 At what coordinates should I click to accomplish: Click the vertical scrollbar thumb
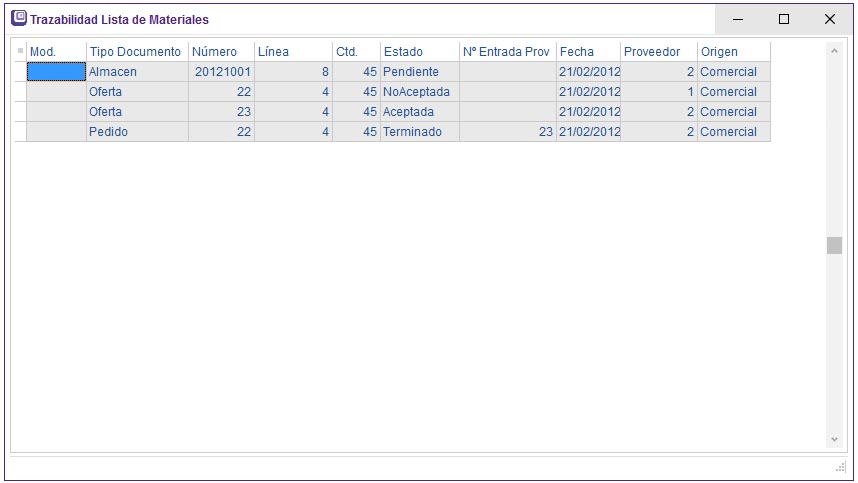pyautogui.click(x=834, y=246)
